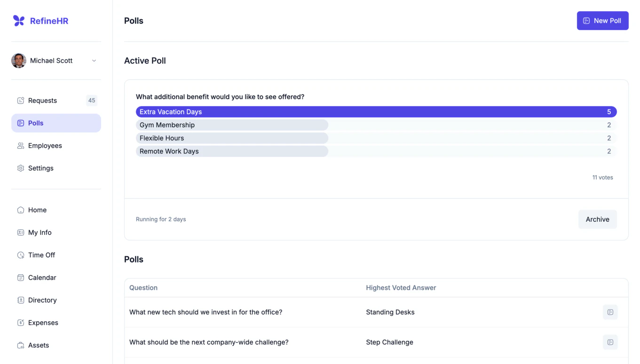The width and height of the screenshot is (640, 364).
Task: Select the Expenses icon in the sidebar
Action: click(20, 322)
